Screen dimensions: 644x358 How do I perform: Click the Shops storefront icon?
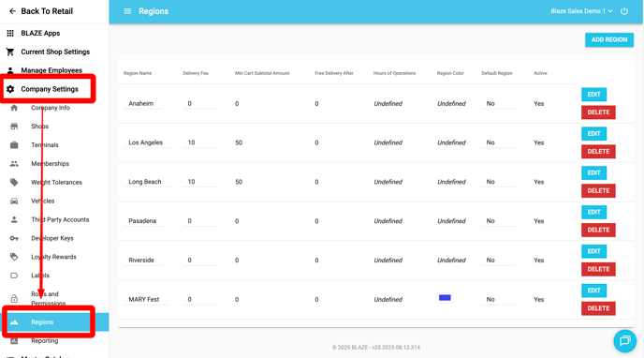14,127
